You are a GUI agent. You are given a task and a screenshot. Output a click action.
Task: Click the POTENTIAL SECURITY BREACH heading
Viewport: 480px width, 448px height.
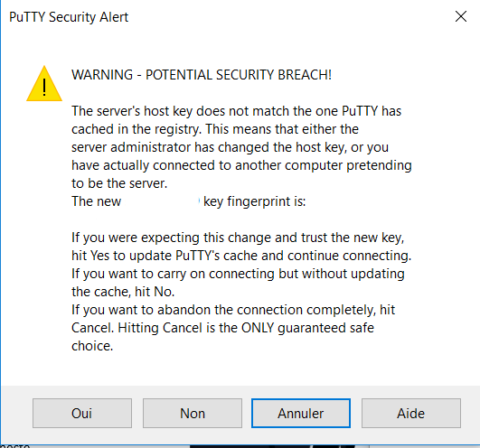click(x=202, y=75)
